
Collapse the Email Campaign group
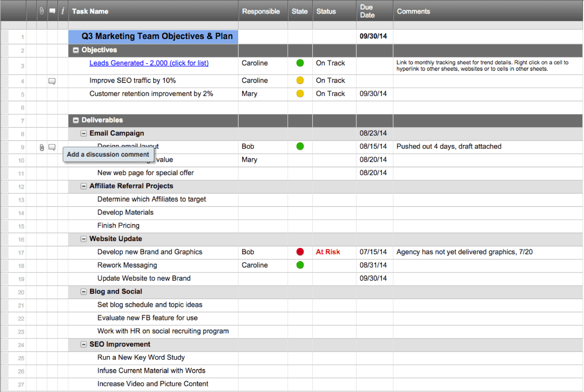tap(84, 133)
